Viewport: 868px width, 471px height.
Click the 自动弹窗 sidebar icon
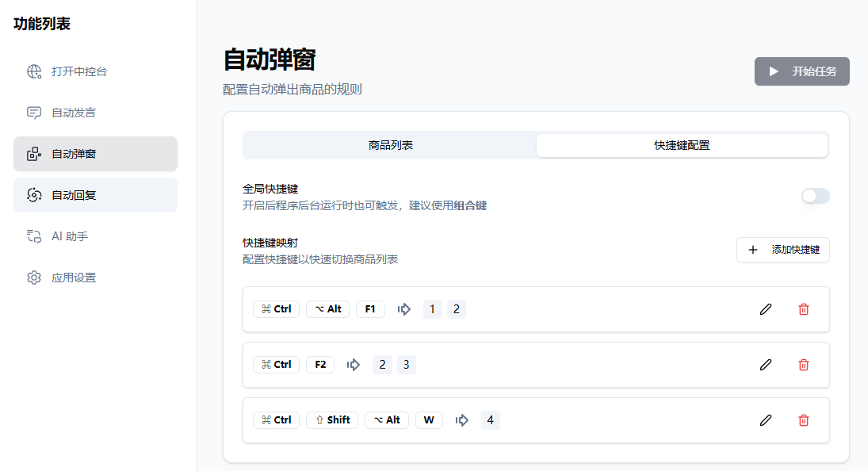[33, 154]
